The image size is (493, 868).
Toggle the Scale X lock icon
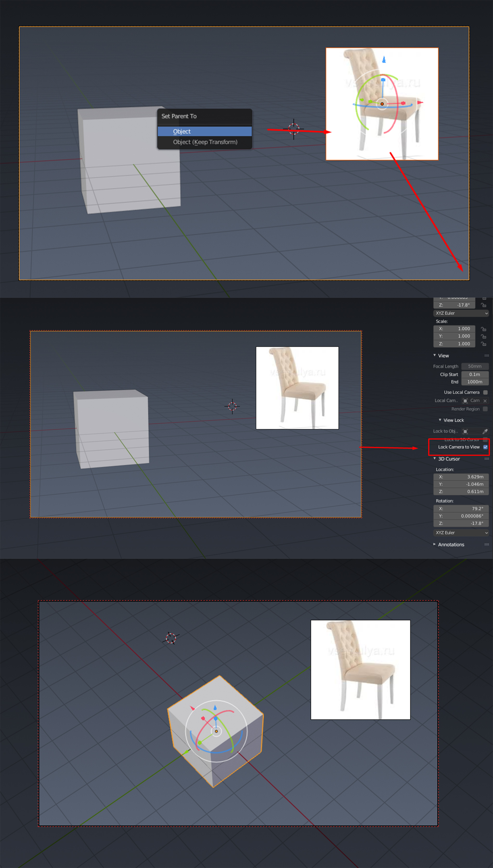pyautogui.click(x=484, y=329)
